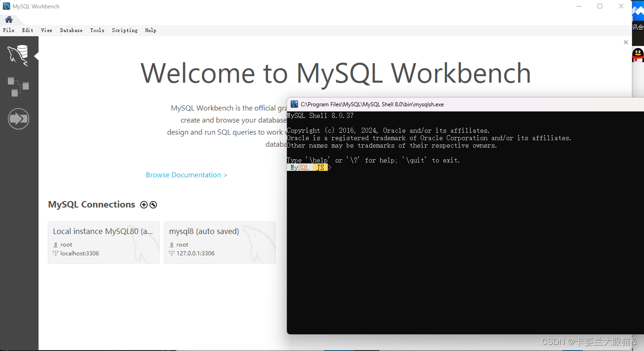Image resolution: width=644 pixels, height=351 pixels.
Task: Select the MySQL connections dolphin sidebar icon
Action: [18, 56]
